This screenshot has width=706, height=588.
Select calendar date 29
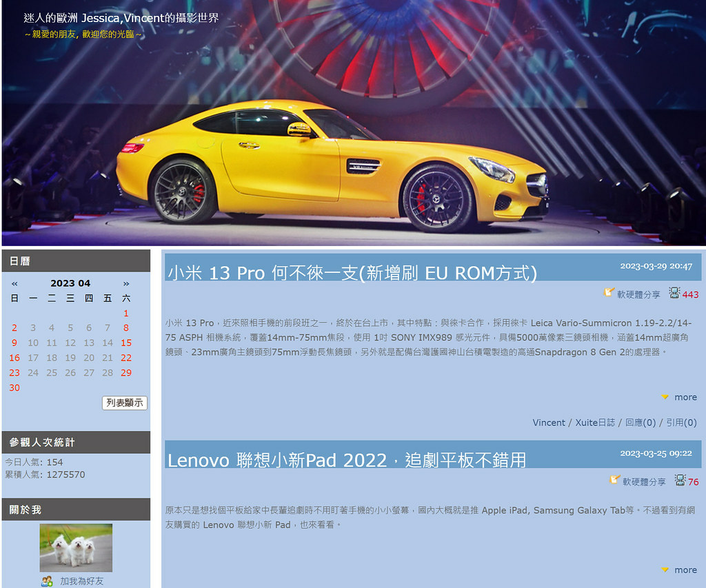126,373
